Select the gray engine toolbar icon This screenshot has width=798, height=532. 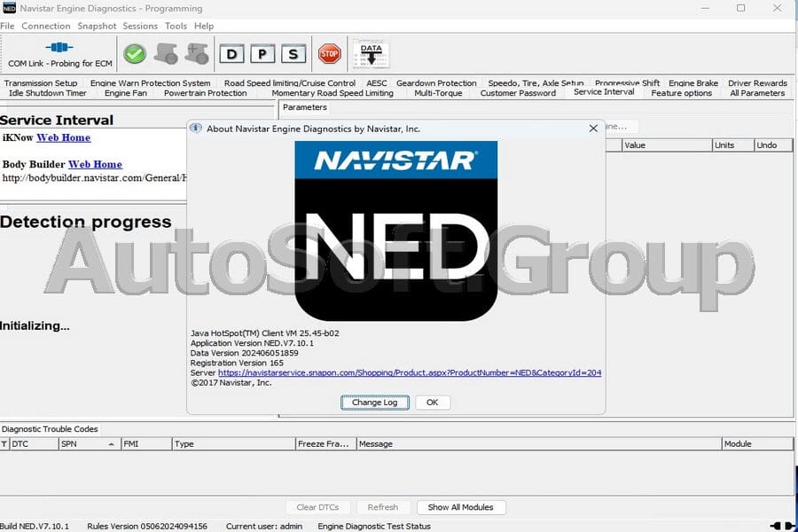tap(166, 53)
